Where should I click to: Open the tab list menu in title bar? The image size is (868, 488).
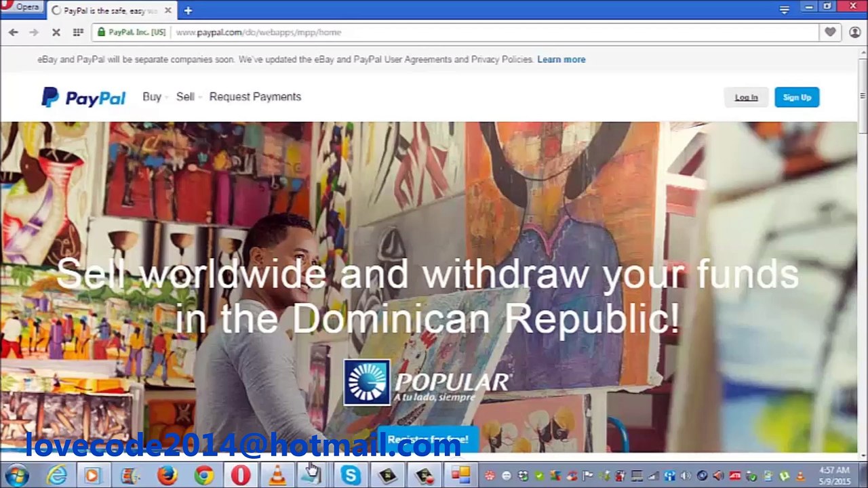(785, 9)
